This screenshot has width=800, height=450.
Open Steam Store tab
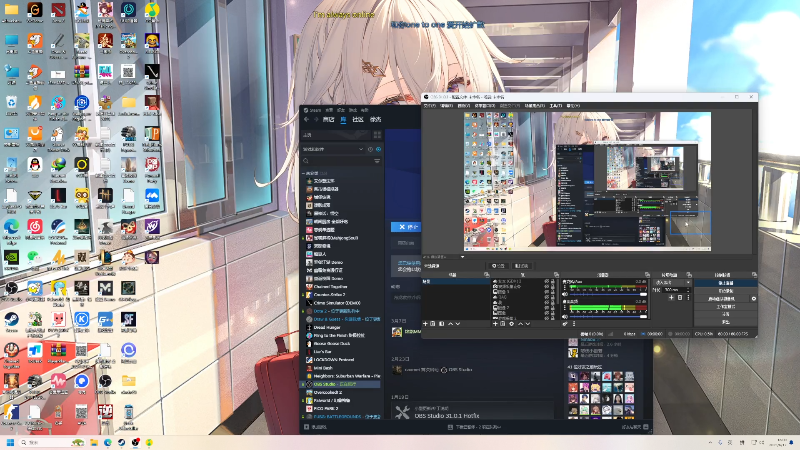[x=329, y=119]
